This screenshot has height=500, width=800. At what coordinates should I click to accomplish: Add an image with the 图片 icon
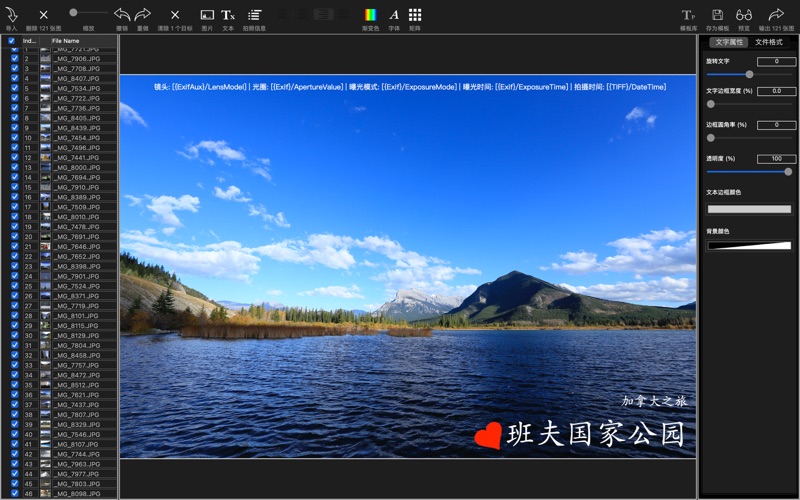pyautogui.click(x=207, y=15)
